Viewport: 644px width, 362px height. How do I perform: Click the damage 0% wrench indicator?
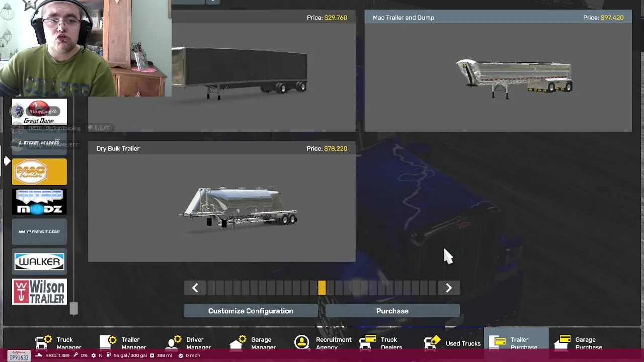(80, 355)
